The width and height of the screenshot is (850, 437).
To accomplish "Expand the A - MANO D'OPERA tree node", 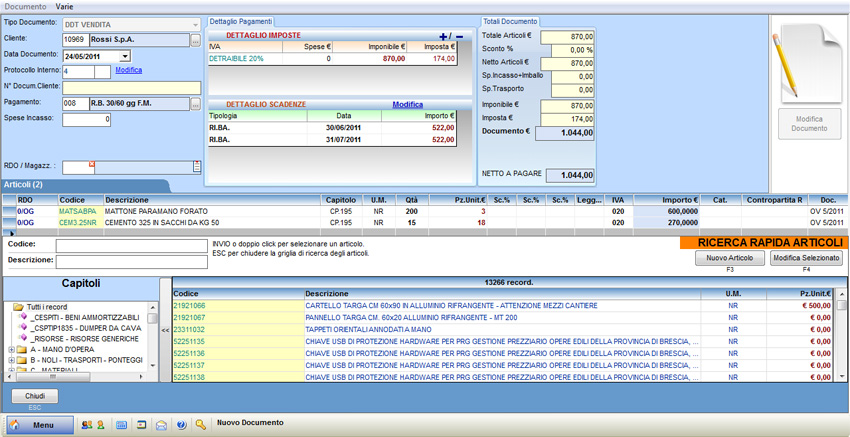I will coord(11,350).
